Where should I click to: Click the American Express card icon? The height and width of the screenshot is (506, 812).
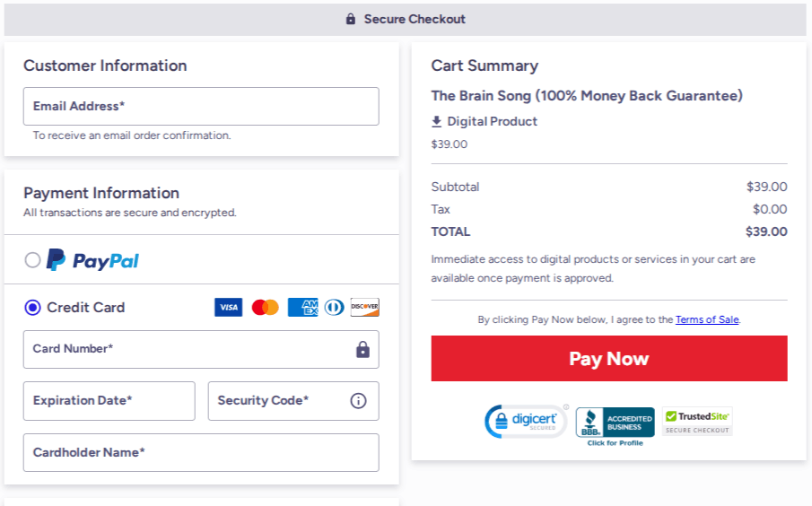click(302, 308)
